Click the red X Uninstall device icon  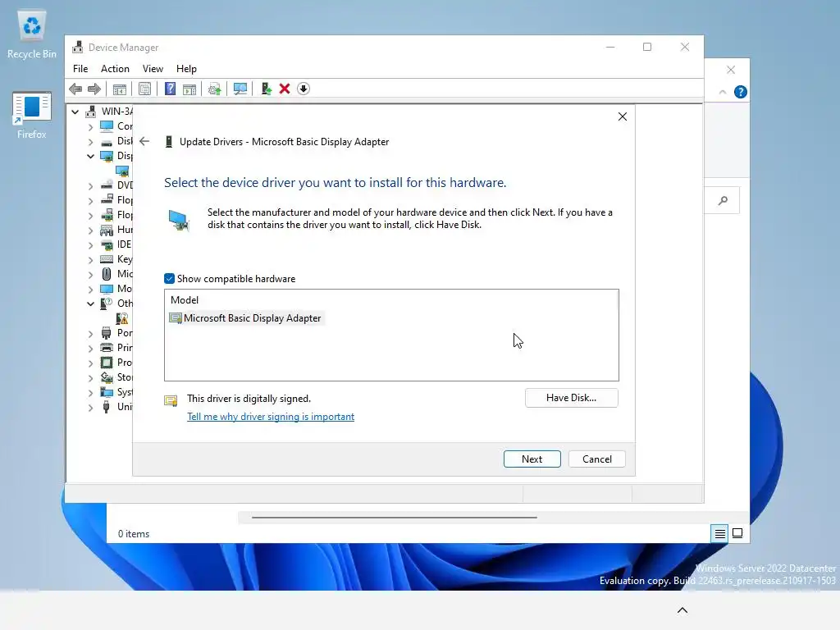pyautogui.click(x=285, y=89)
